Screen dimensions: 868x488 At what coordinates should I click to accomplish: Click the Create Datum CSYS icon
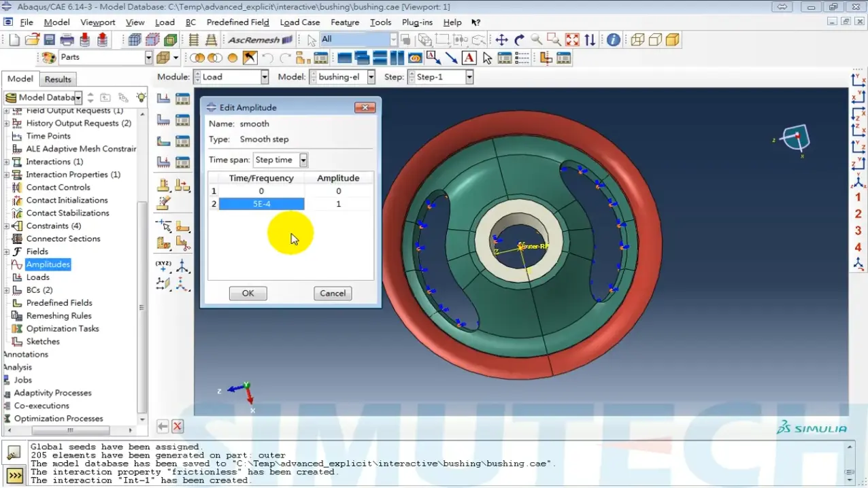pos(182,266)
